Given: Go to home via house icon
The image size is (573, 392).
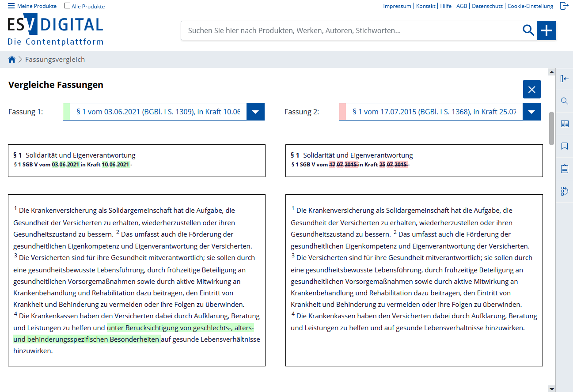Looking at the screenshot, I should tap(12, 59).
